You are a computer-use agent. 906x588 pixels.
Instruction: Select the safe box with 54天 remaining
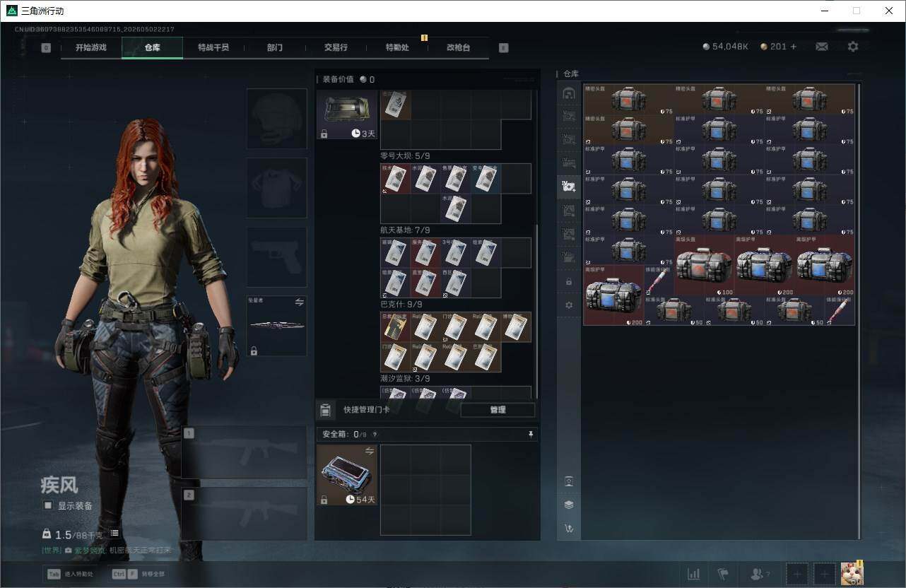347,475
